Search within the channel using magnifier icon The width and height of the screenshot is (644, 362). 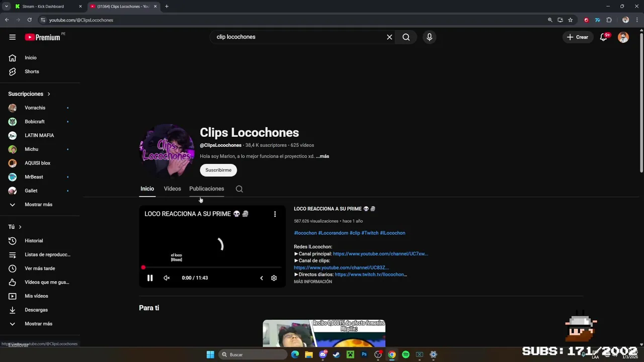tap(239, 189)
